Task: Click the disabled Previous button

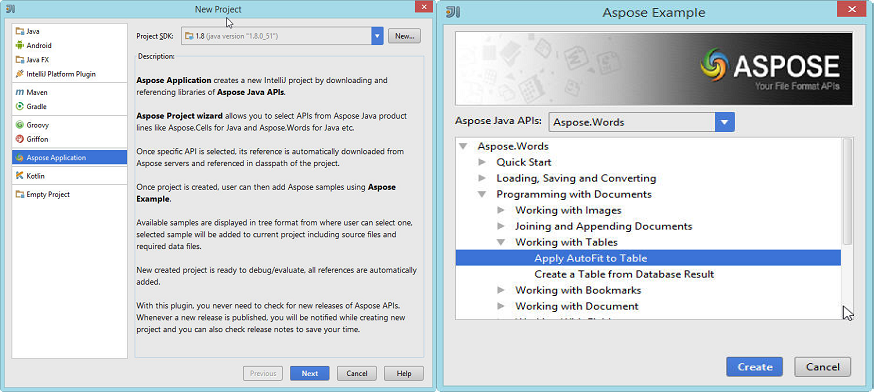Action: (263, 374)
